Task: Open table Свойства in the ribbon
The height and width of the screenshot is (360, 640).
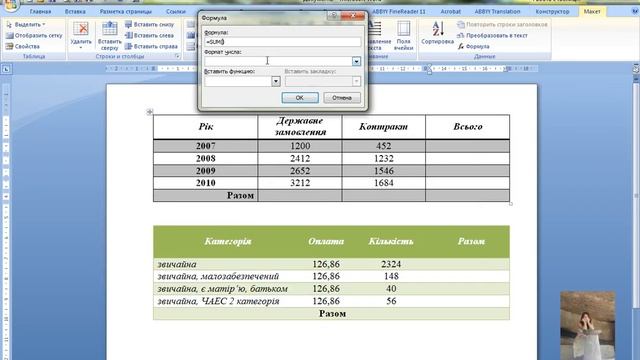Action: [x=23, y=47]
